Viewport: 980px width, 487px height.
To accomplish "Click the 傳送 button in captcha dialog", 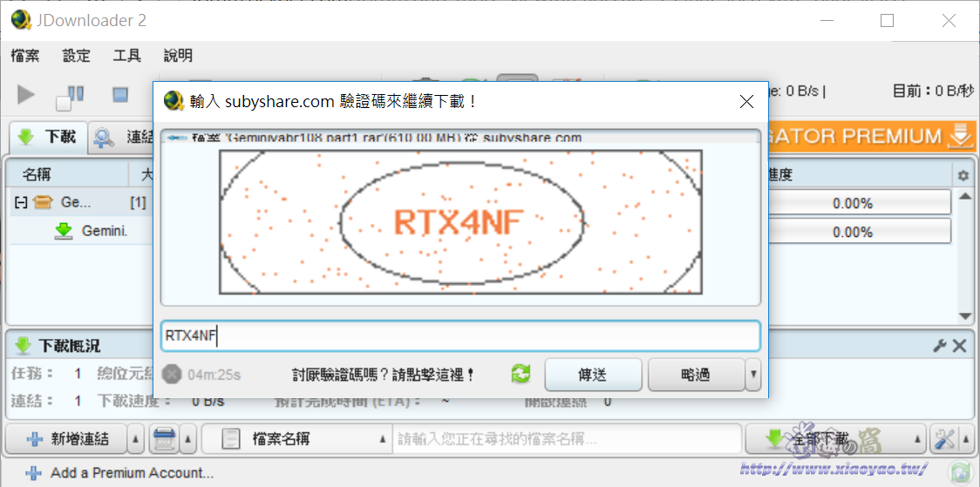I will point(593,375).
